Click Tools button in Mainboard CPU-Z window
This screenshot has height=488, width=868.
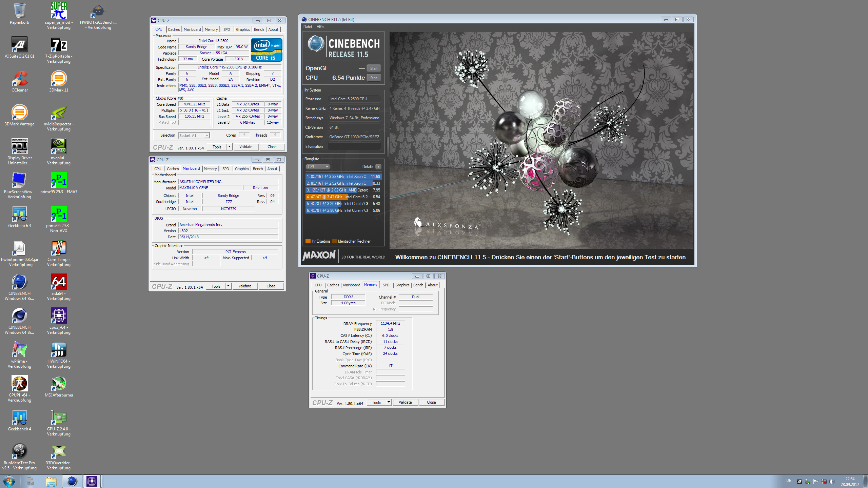(216, 286)
